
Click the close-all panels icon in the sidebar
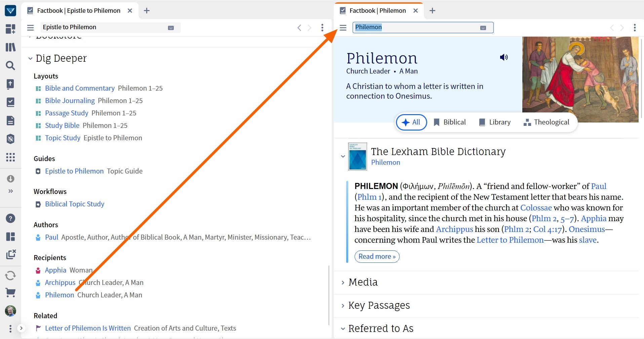click(10, 254)
